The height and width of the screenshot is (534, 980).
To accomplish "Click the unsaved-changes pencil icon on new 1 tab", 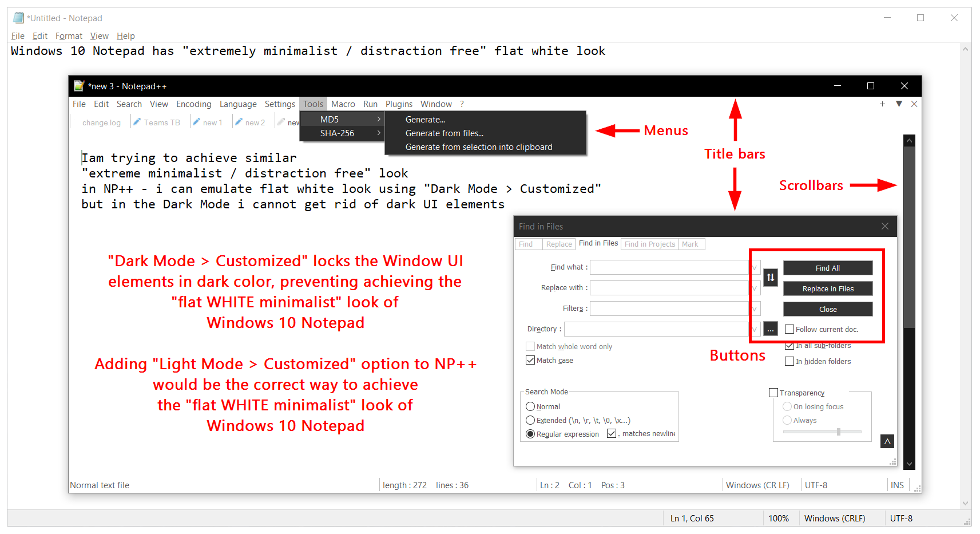I will tap(197, 121).
